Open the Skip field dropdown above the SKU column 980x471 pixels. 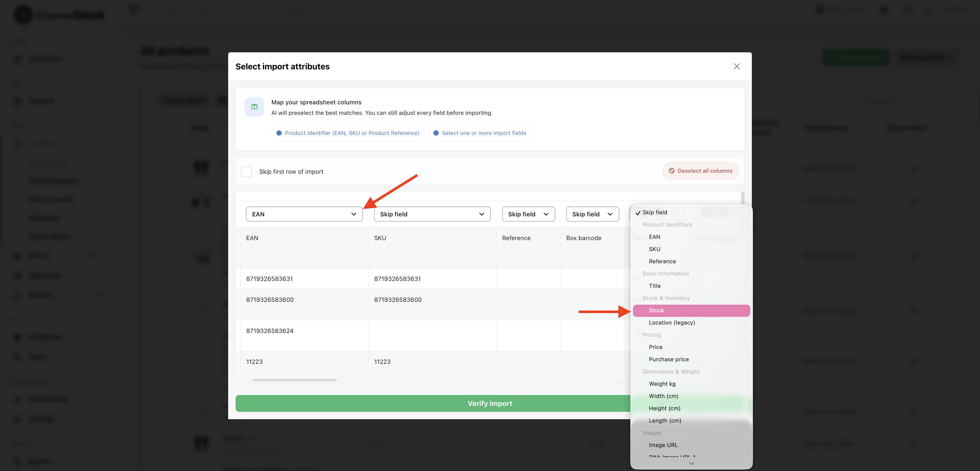pos(432,214)
